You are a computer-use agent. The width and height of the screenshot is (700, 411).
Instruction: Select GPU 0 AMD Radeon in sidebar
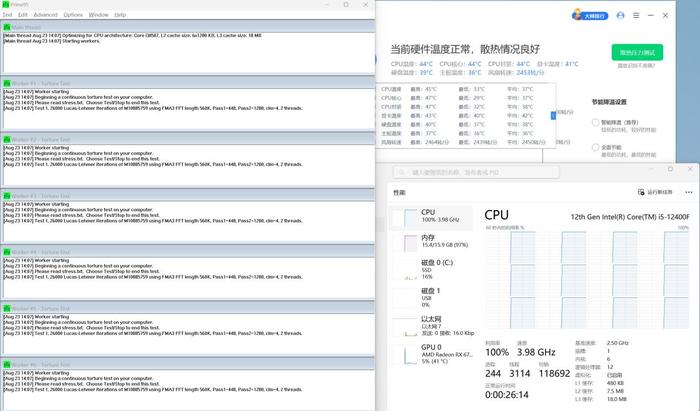(x=431, y=354)
